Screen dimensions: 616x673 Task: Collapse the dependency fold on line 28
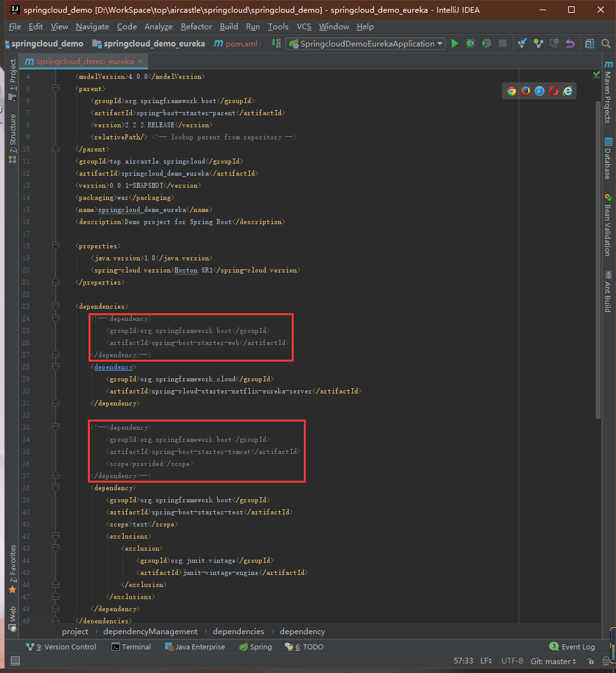pyautogui.click(x=56, y=367)
